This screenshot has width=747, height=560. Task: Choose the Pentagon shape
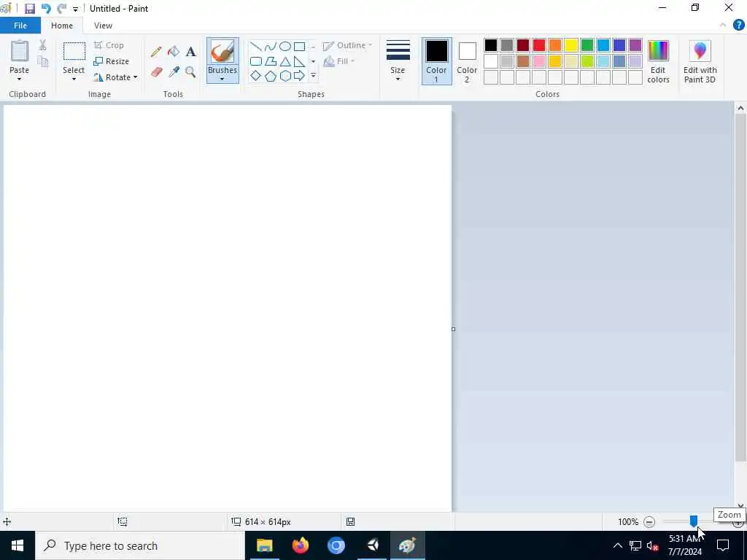tap(270, 76)
